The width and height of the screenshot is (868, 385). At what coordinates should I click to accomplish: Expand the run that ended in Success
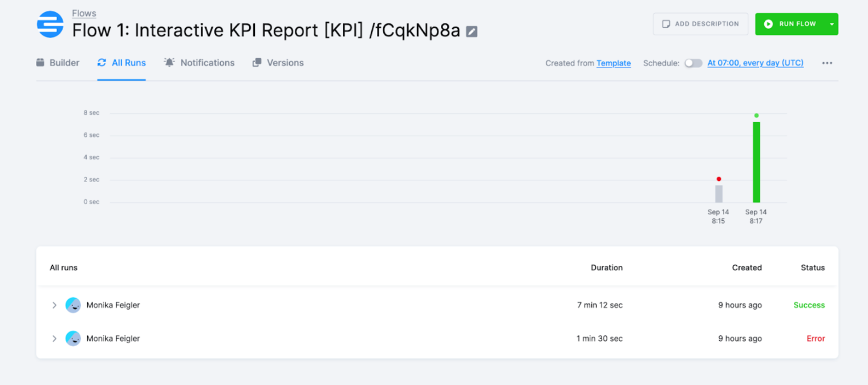coord(54,305)
